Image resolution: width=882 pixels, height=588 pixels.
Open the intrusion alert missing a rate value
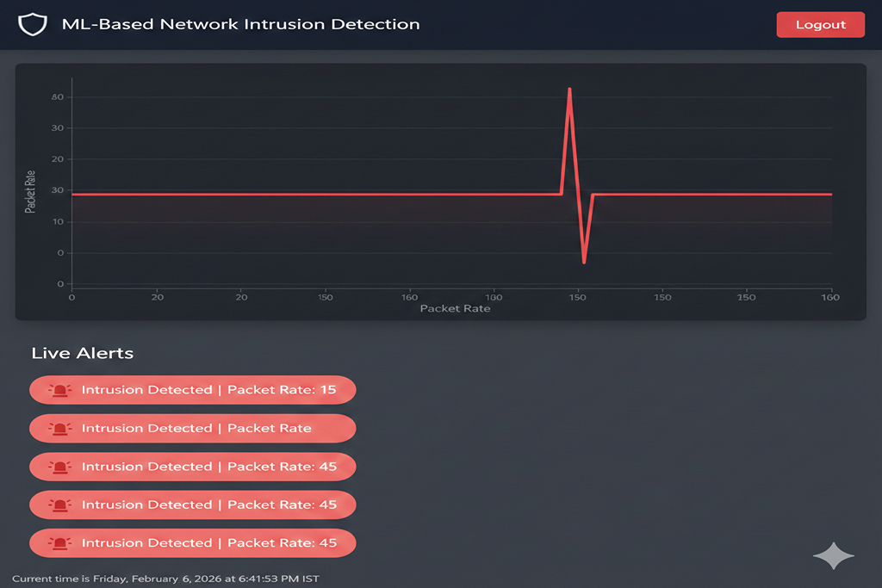192,429
